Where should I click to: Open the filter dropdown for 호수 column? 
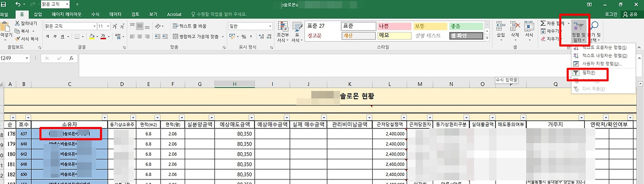[x=28, y=117]
